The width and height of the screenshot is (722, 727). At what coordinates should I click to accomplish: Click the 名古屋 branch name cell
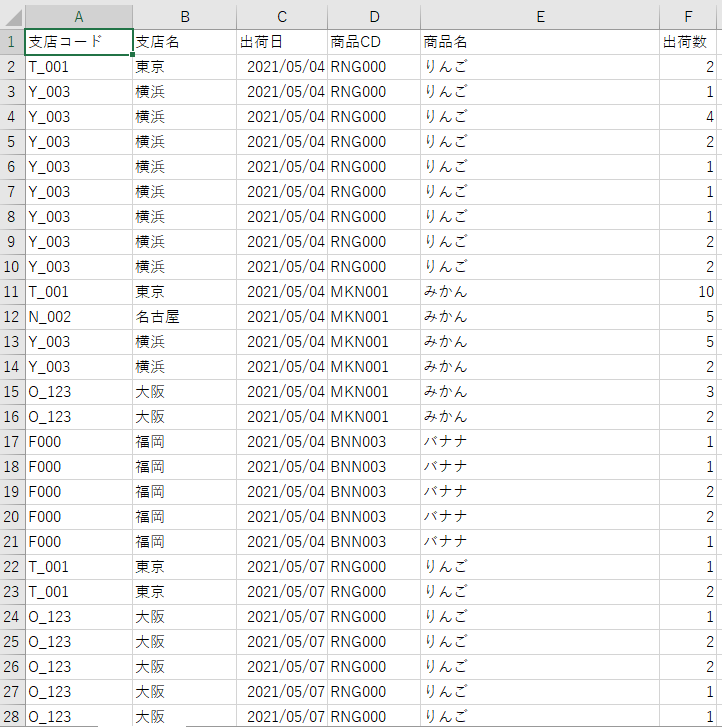[185, 317]
